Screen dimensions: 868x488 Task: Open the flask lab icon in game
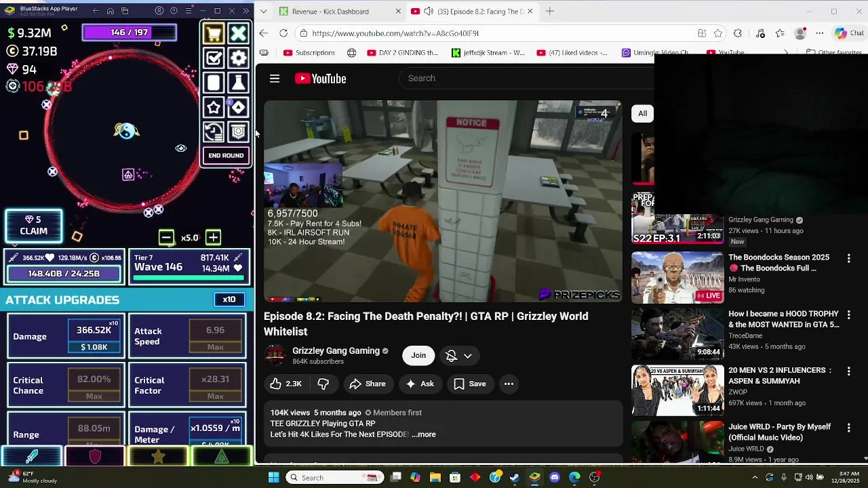(239, 83)
